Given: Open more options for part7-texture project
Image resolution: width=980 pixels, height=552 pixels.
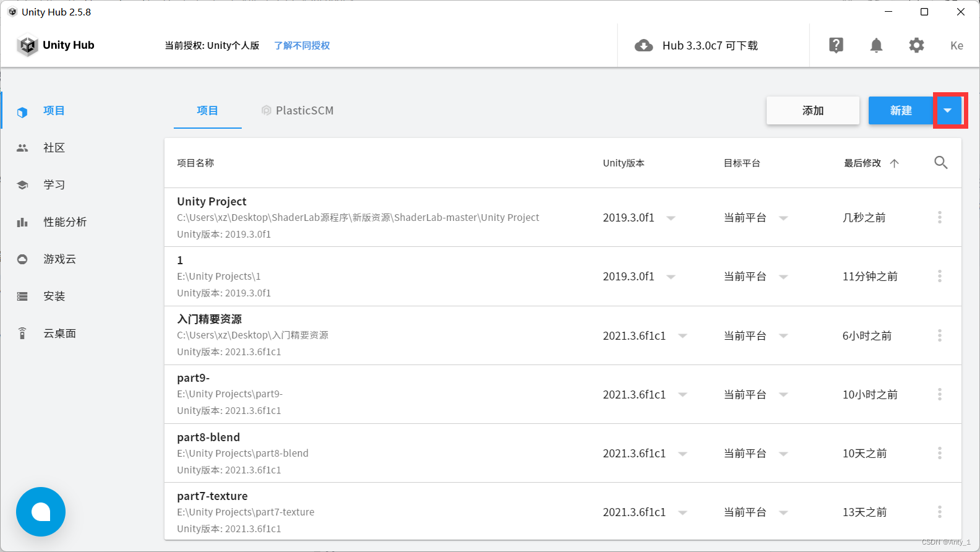Looking at the screenshot, I should tap(939, 512).
